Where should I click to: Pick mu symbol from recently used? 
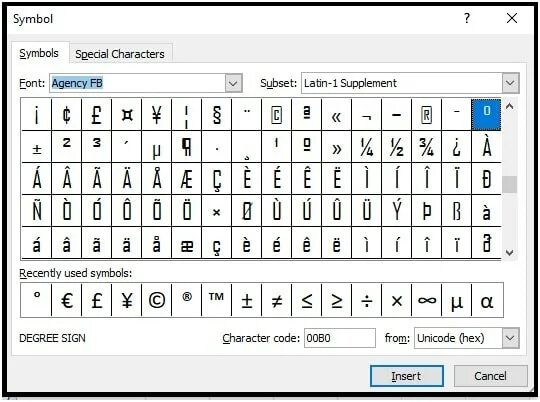pyautogui.click(x=456, y=300)
